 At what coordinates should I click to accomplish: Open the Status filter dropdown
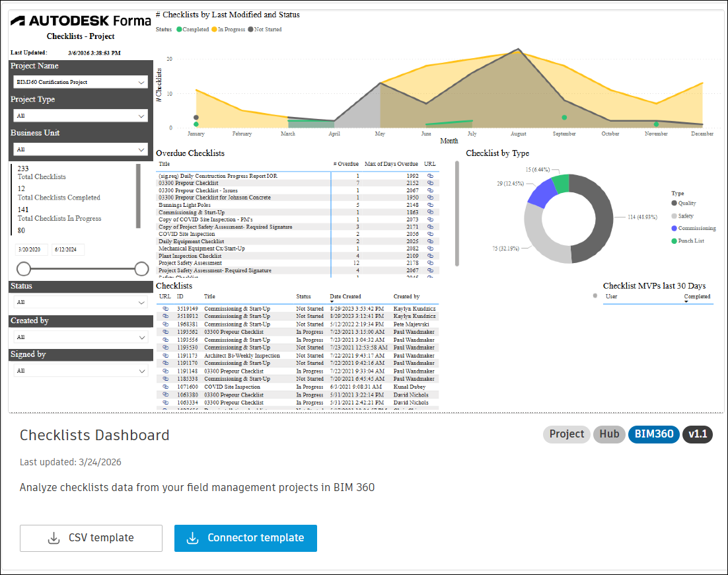click(81, 302)
